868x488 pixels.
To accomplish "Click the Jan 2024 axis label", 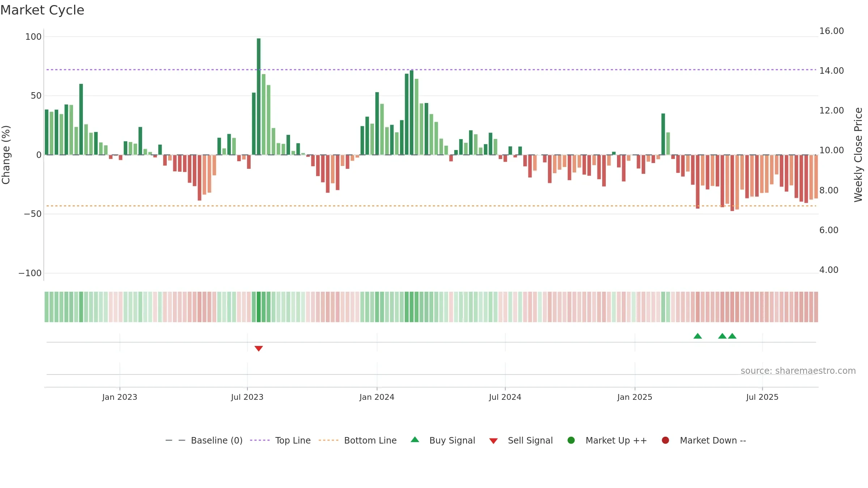I will point(377,397).
